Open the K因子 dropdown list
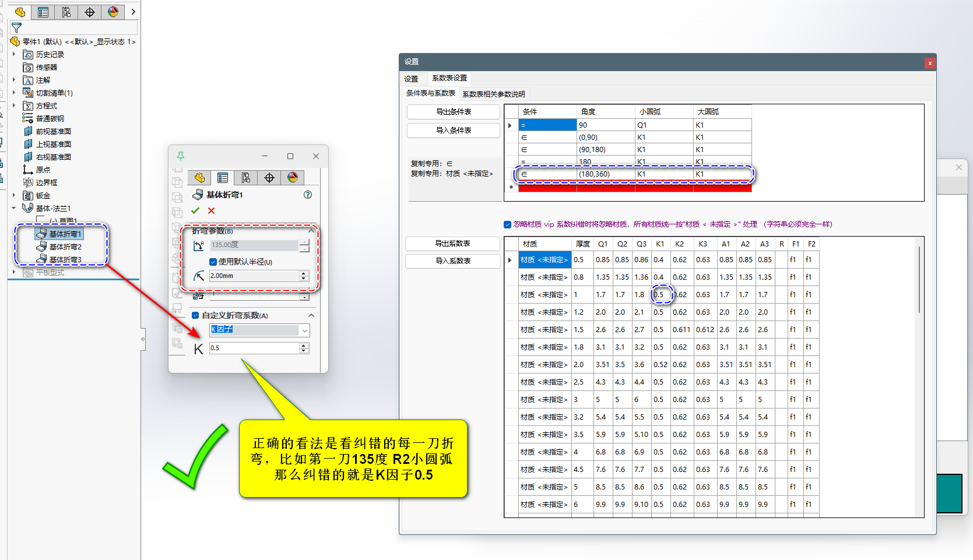Screen dimensions: 973x560 [x=304, y=330]
